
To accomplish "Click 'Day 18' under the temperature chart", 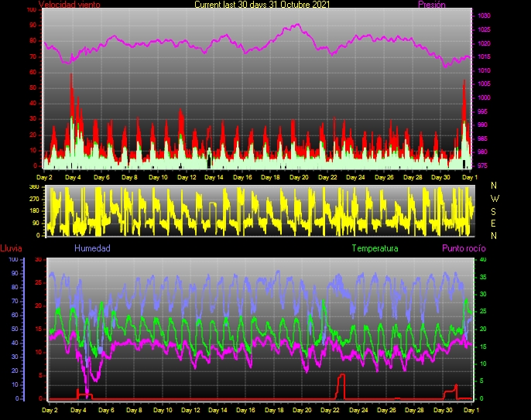I will tap(274, 410).
